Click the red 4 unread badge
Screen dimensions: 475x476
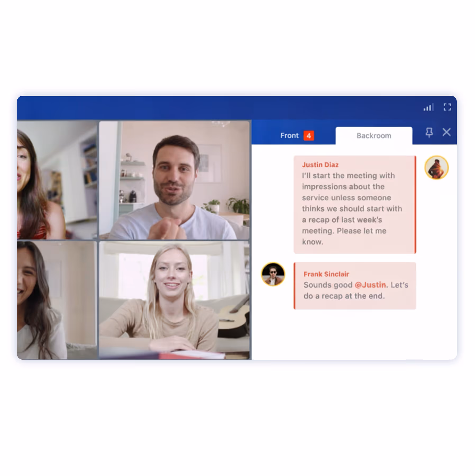309,136
